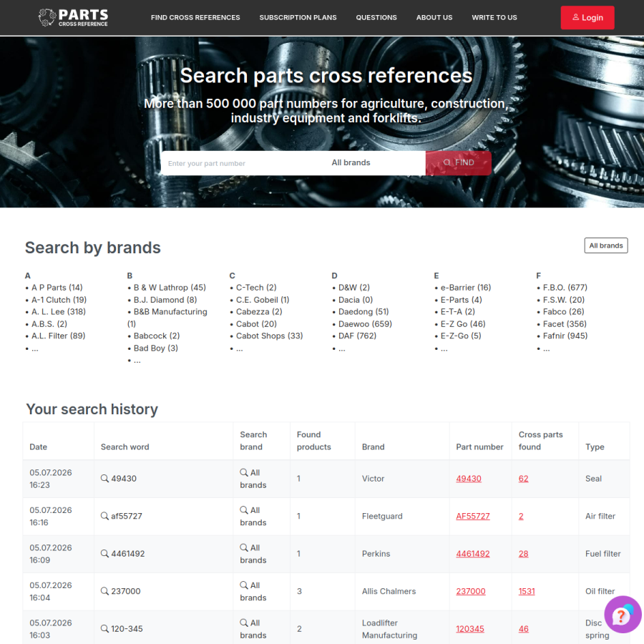Open the Fafnir (945) brand
Viewport: 644px width, 644px height.
(565, 336)
